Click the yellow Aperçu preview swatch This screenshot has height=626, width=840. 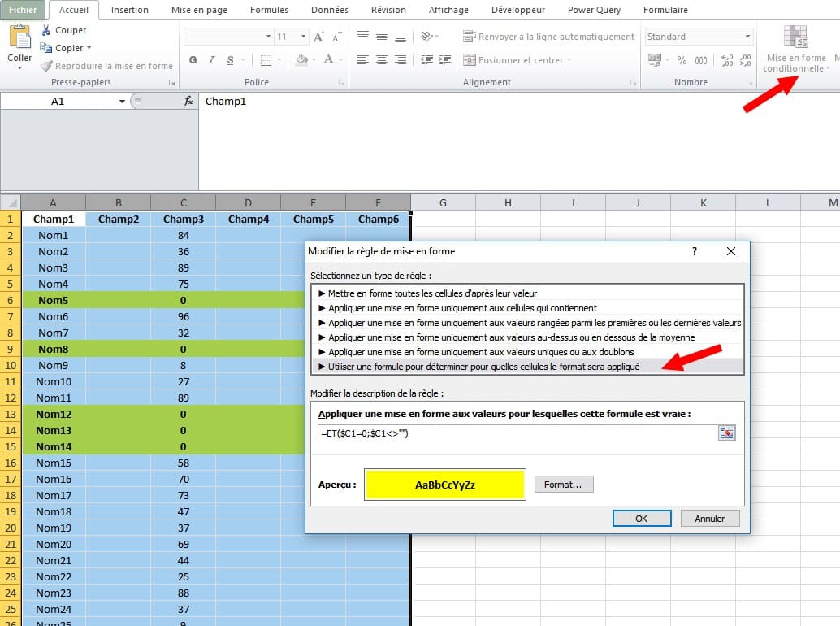pos(445,485)
